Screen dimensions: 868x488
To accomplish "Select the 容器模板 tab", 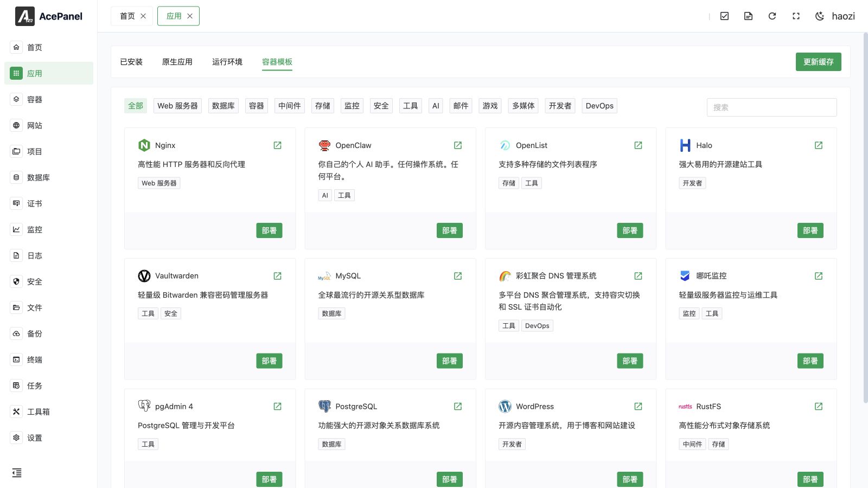I will [x=277, y=62].
